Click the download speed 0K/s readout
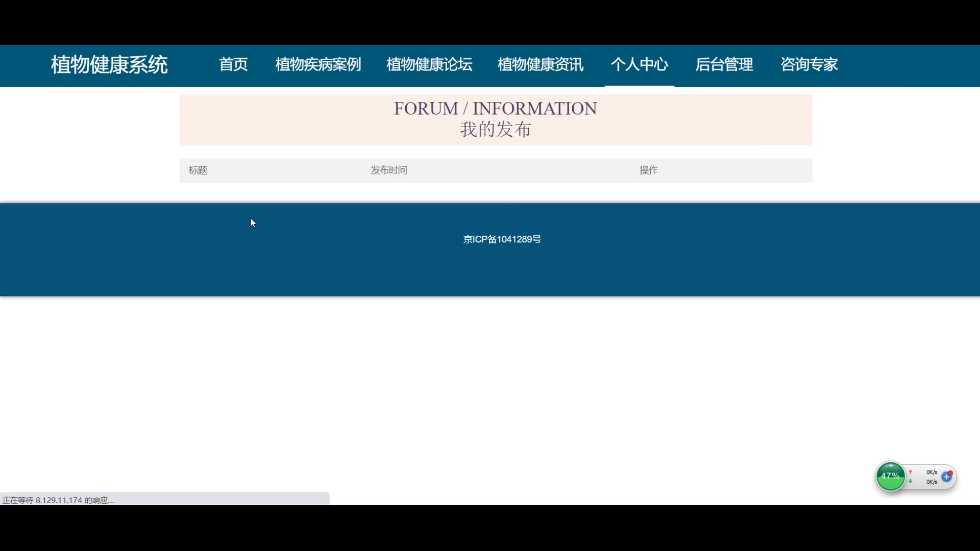980x551 pixels. tap(932, 482)
